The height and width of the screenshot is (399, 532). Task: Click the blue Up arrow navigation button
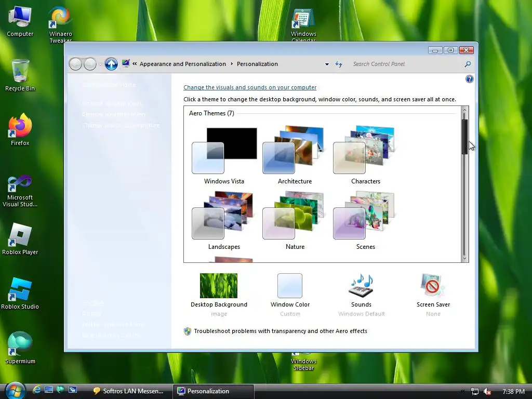coord(111,64)
